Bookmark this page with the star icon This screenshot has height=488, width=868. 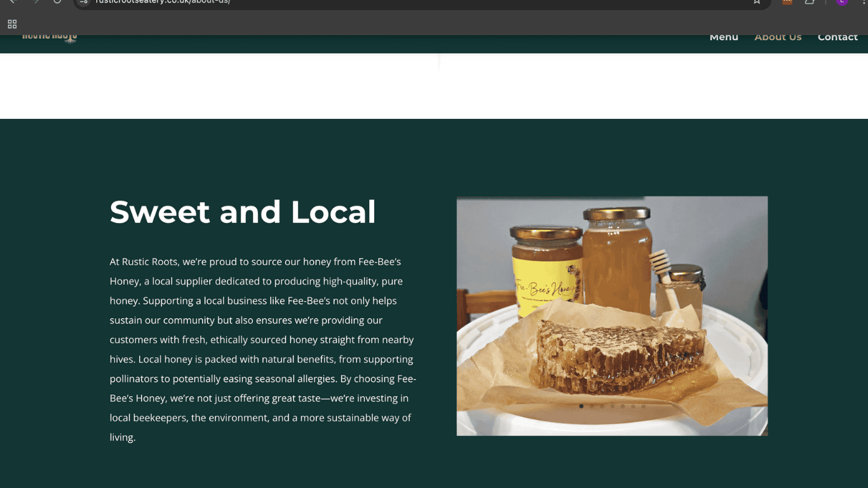[757, 2]
